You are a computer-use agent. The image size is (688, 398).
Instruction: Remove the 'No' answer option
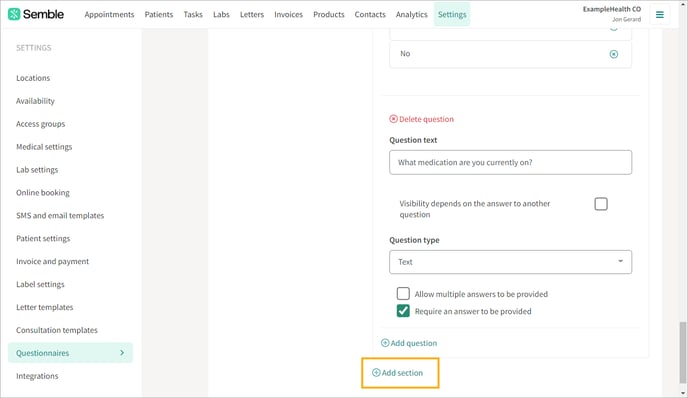point(613,54)
